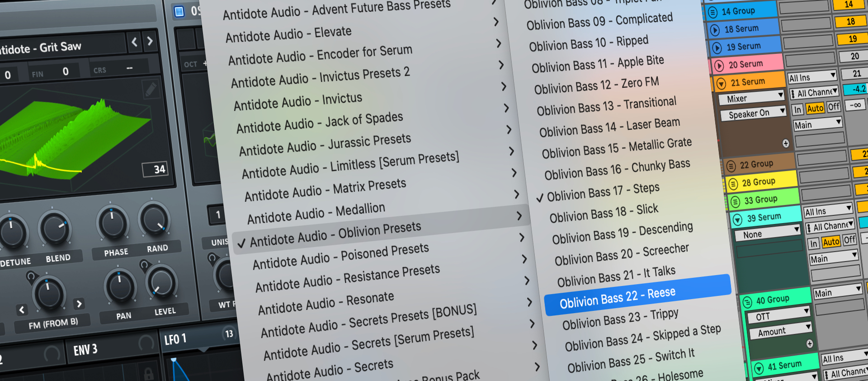The width and height of the screenshot is (868, 381).
Task: Open the None device chooser on 39 Serum
Action: click(768, 233)
